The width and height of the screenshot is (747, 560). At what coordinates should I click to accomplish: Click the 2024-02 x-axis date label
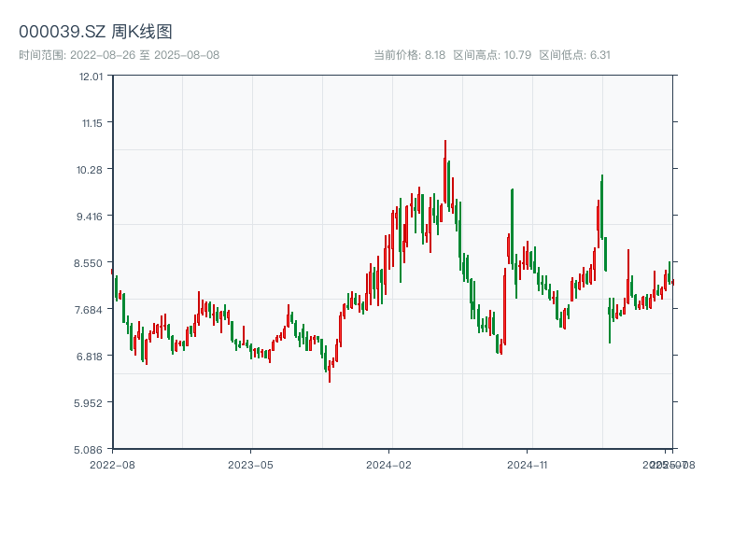point(389,464)
